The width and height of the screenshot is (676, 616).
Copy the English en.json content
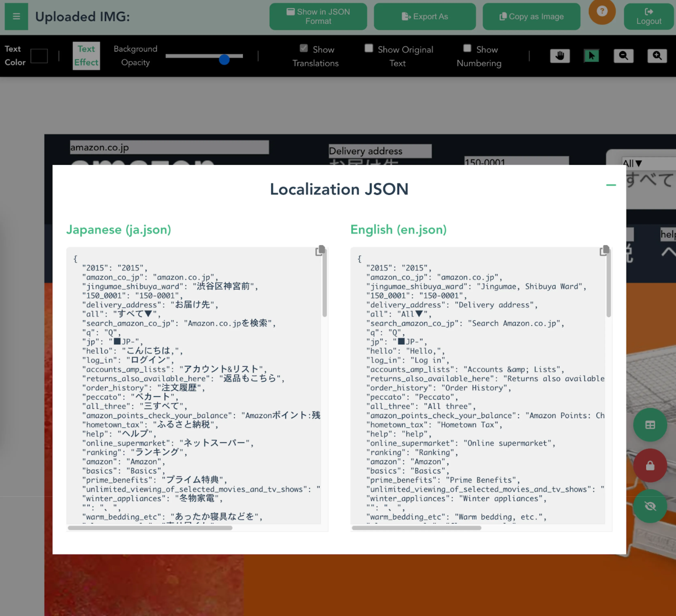click(x=604, y=250)
